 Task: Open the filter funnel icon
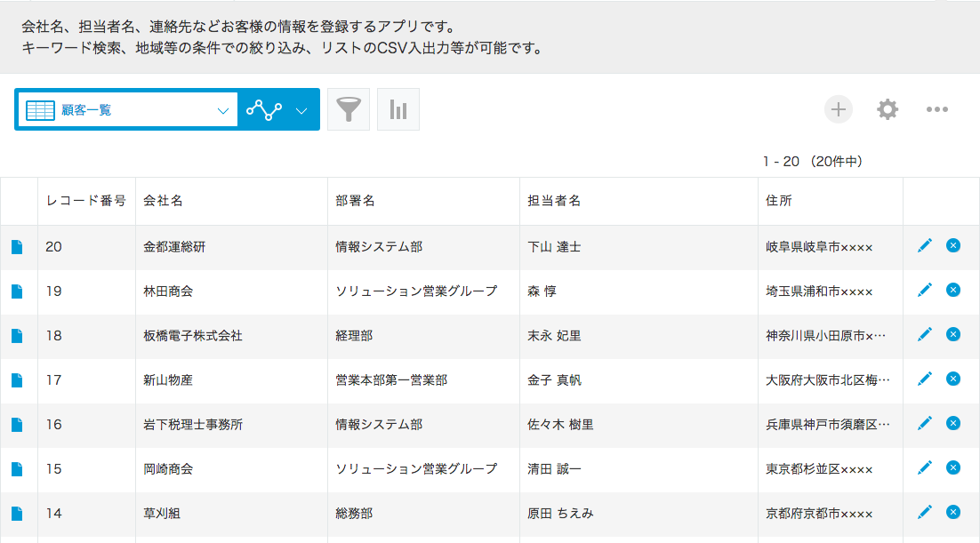tap(349, 109)
